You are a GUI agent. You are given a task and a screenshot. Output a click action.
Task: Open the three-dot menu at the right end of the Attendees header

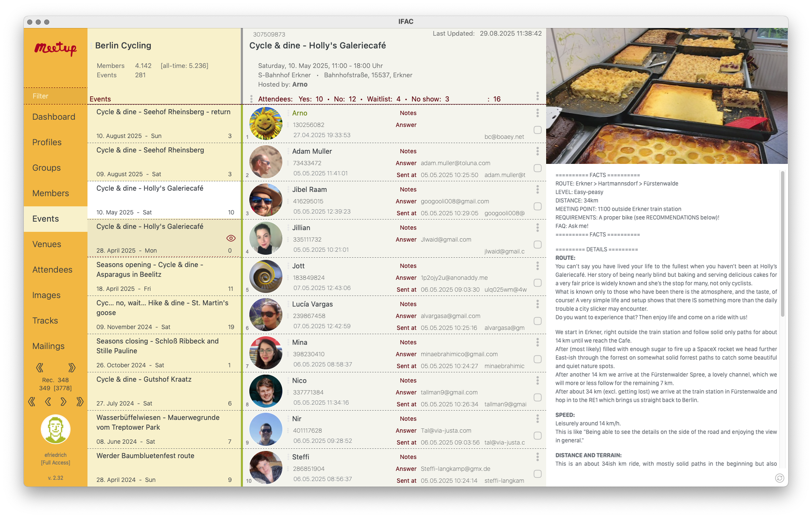(537, 96)
